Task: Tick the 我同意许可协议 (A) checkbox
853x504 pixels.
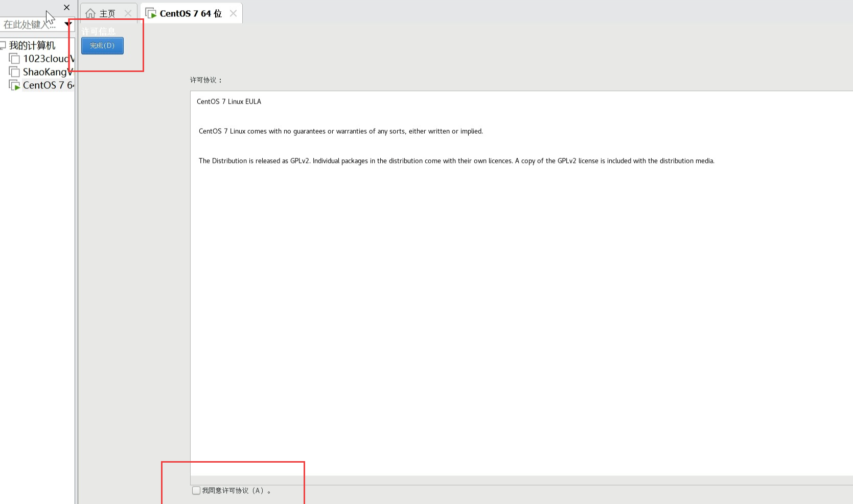Action: (196, 491)
